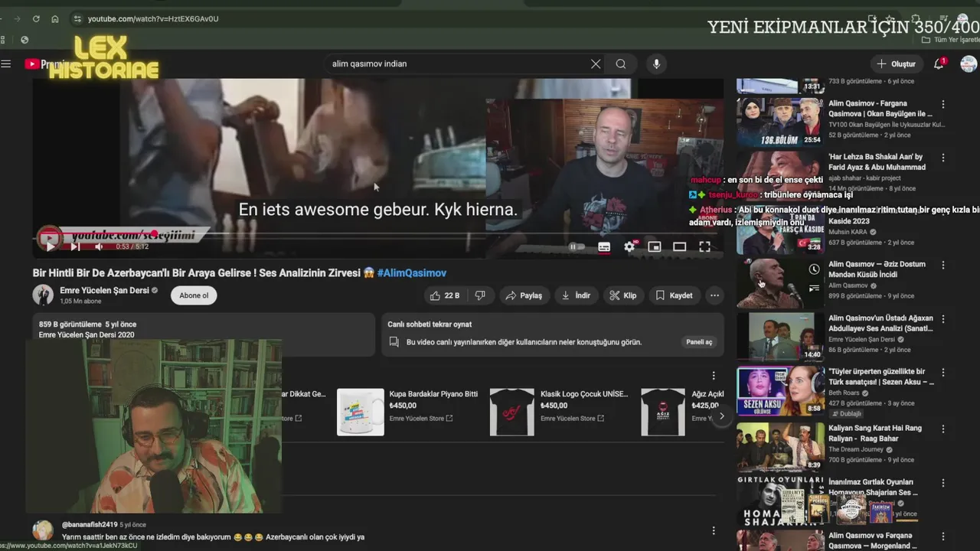Open shopping shelf options menu

click(x=714, y=376)
